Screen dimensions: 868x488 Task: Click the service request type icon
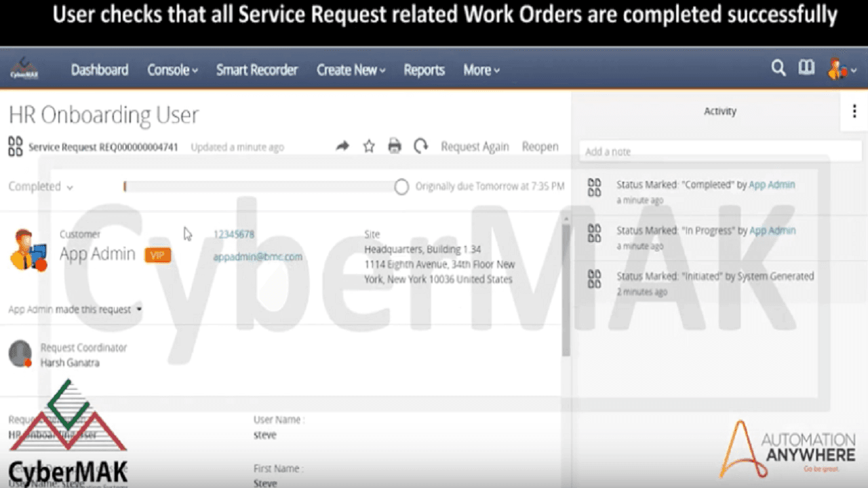pos(15,146)
